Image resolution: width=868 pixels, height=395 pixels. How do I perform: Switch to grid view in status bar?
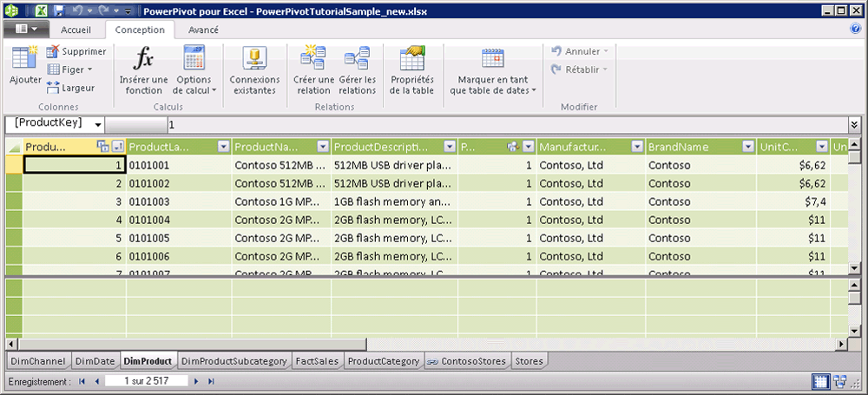click(820, 381)
